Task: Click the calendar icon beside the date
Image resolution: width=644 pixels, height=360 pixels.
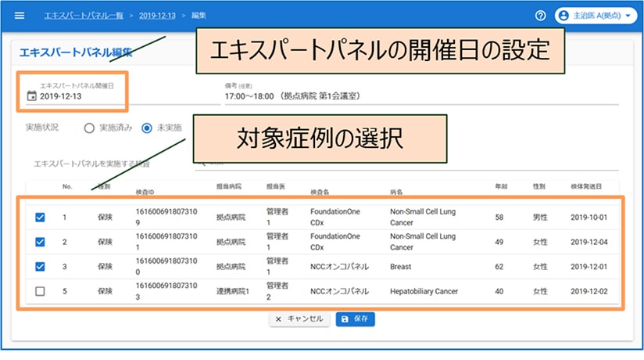Action: coord(31,96)
